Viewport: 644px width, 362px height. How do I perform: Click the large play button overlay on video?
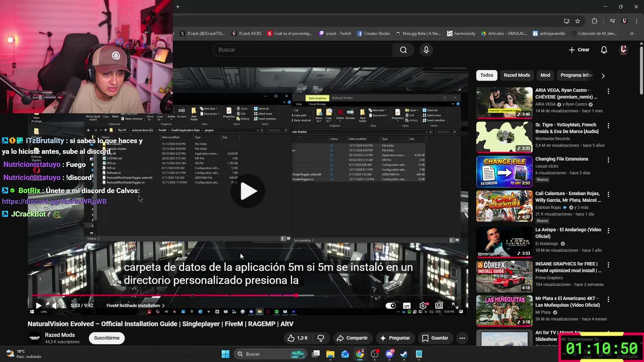[x=249, y=191]
